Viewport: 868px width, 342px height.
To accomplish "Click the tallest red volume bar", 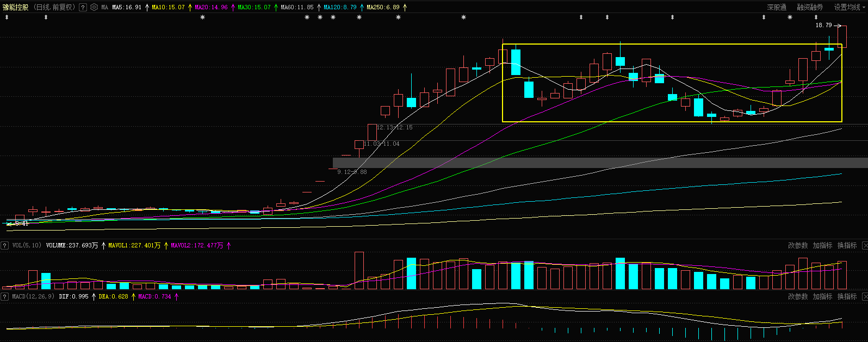I will [x=359, y=270].
